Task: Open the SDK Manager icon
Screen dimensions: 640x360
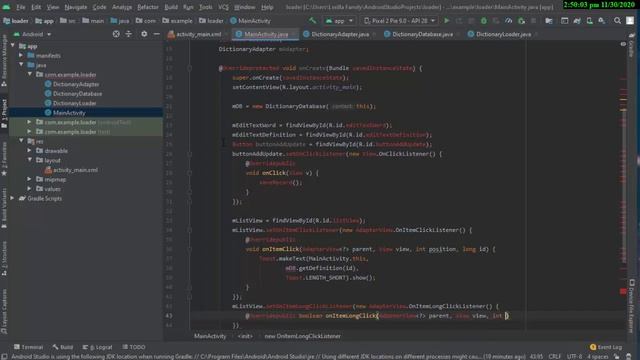Action: [x=602, y=21]
